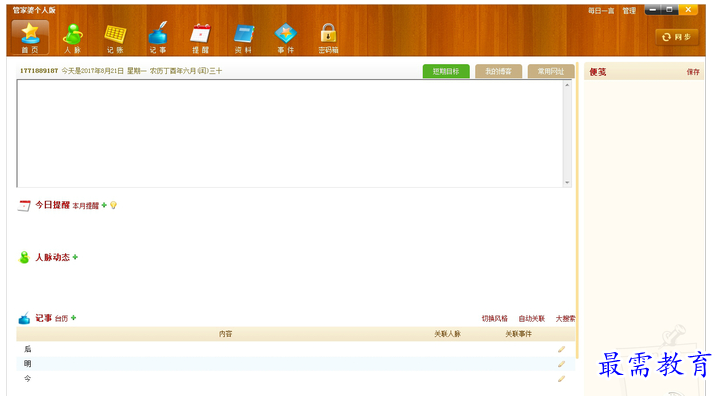Screen dimensions: 720x396
Task: Add a contact update with green plus
Action: pos(75,257)
